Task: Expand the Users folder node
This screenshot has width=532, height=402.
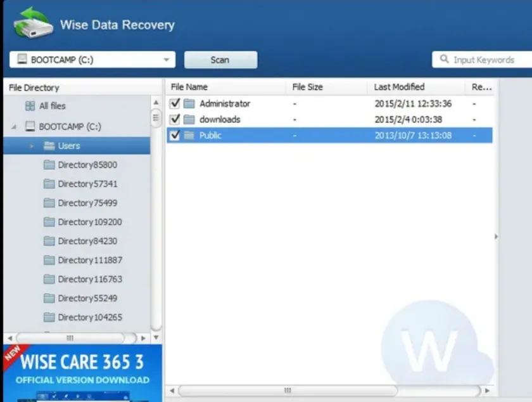Action: (x=32, y=146)
